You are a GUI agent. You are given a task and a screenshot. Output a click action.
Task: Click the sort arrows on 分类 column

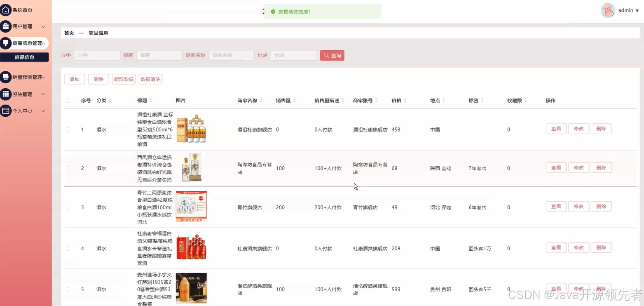tap(110, 101)
